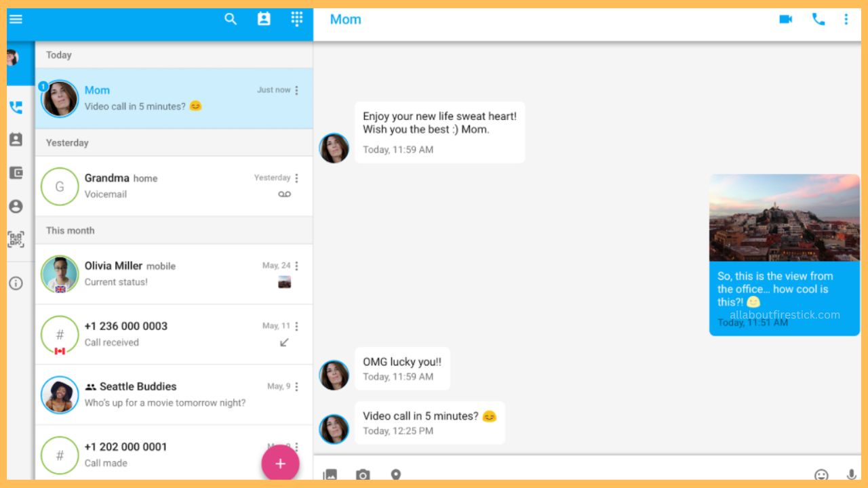The width and height of the screenshot is (868, 488).
Task: Open the dial pad icon
Action: [x=297, y=19]
